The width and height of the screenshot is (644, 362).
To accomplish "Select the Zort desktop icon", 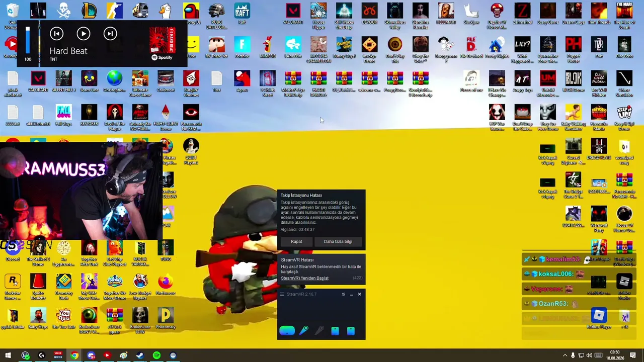I will (599, 47).
